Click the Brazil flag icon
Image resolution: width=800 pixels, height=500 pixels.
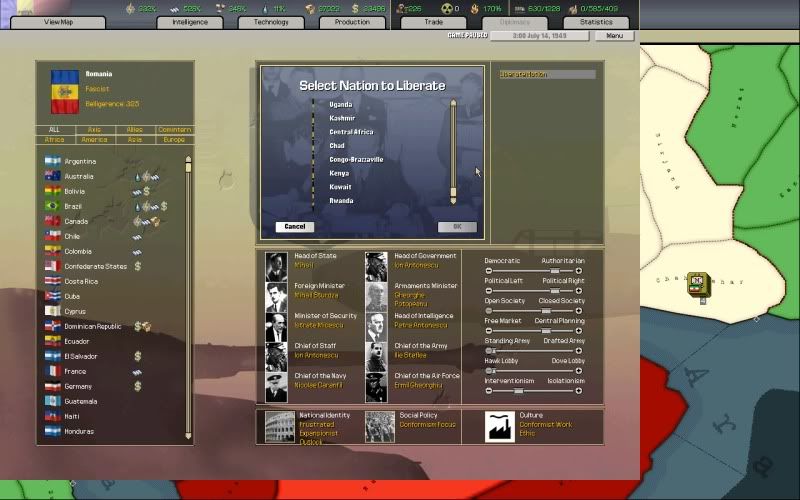[53, 206]
